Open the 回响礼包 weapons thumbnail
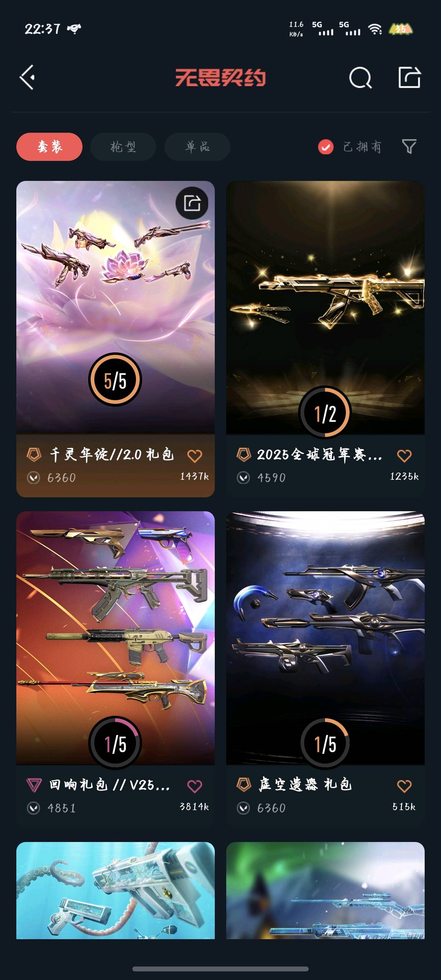Screen dimensions: 441x980 pos(116,638)
